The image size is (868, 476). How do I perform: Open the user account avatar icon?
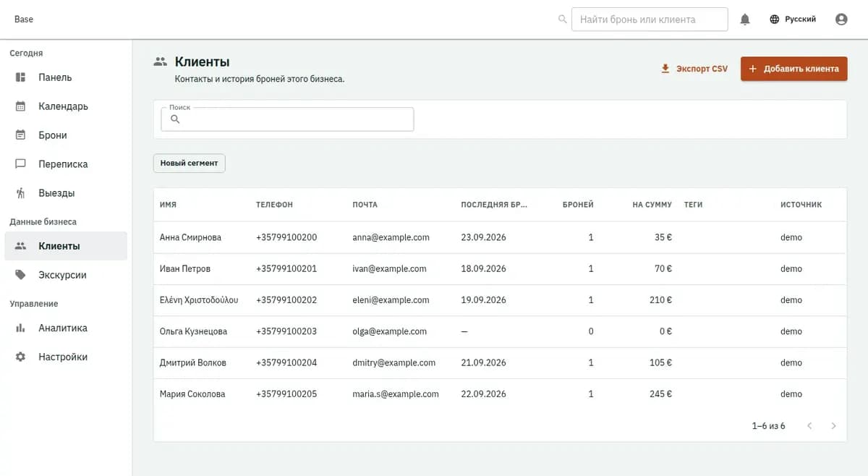click(841, 20)
